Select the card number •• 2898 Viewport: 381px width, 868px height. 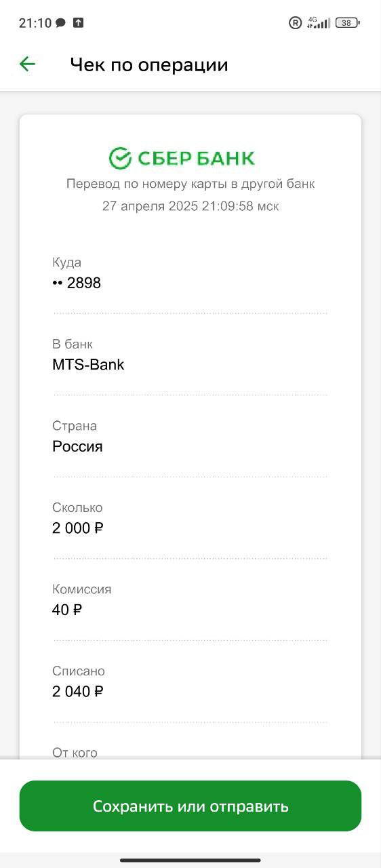(77, 283)
